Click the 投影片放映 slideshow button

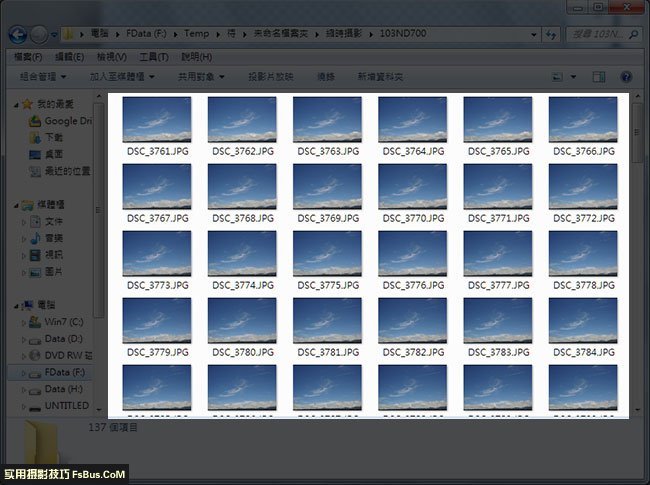point(270,76)
